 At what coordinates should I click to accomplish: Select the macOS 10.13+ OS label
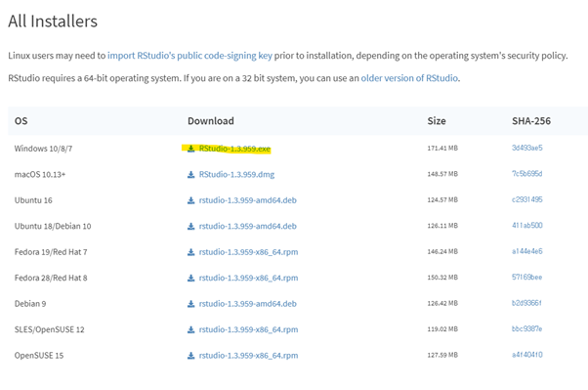pyautogui.click(x=40, y=175)
